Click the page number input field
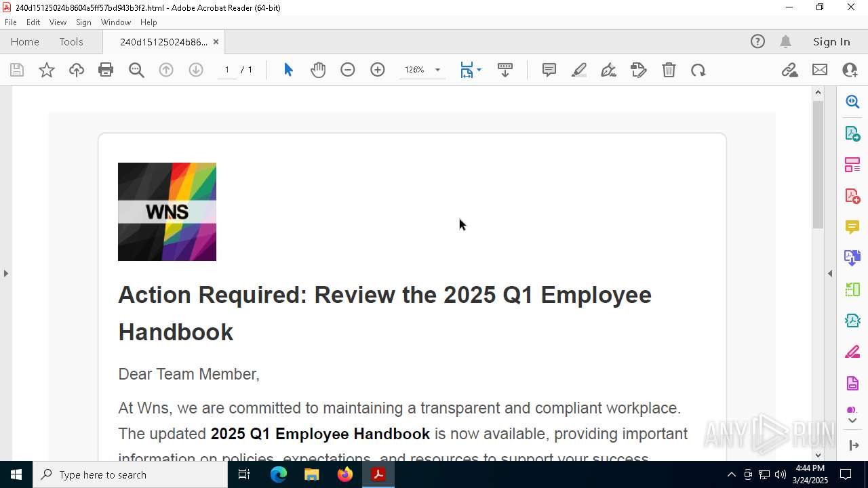 coord(227,70)
